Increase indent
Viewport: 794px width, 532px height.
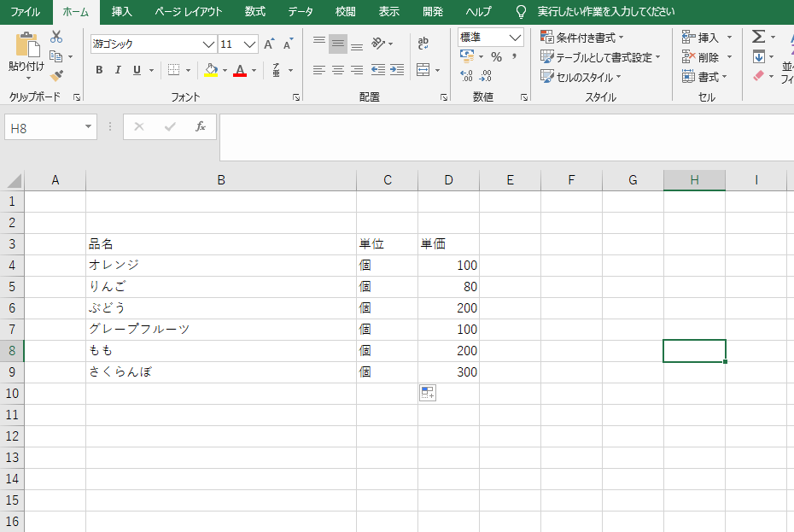(397, 70)
